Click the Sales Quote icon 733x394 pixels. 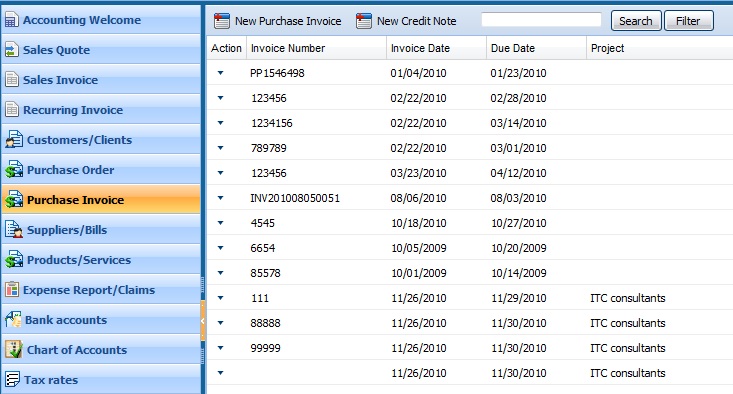pyautogui.click(x=12, y=50)
